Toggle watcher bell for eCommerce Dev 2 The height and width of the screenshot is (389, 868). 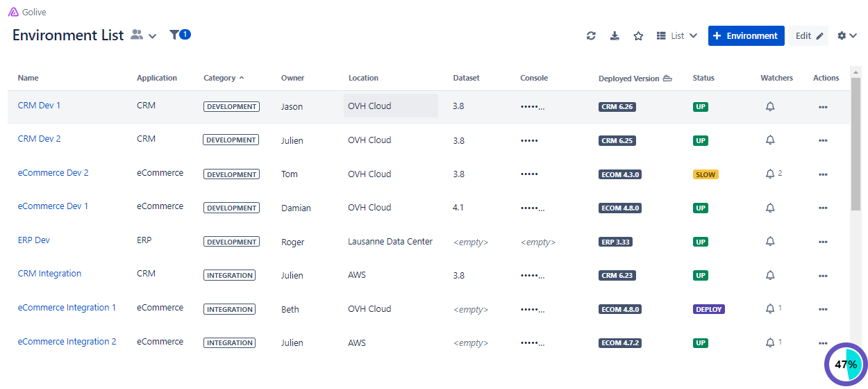[769, 174]
